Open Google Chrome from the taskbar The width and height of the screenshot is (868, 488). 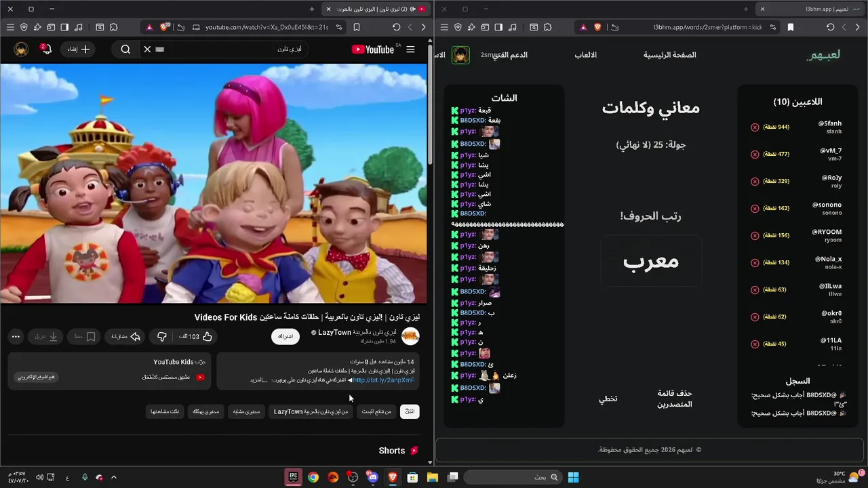(x=313, y=477)
